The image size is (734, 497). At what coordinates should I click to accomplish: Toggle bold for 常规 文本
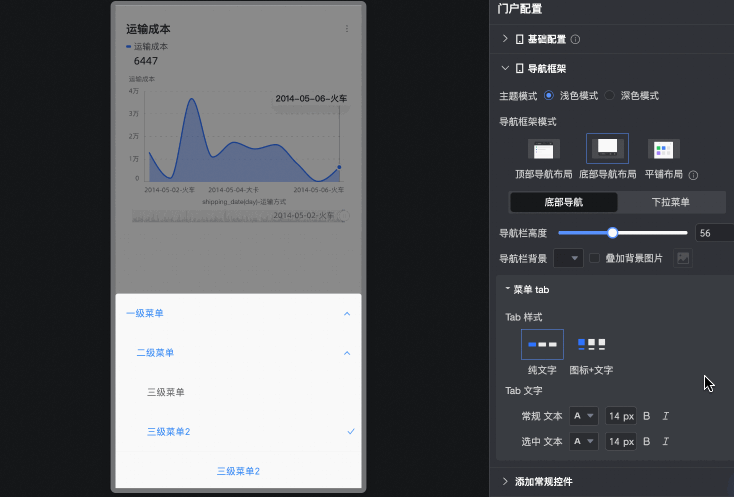(646, 416)
